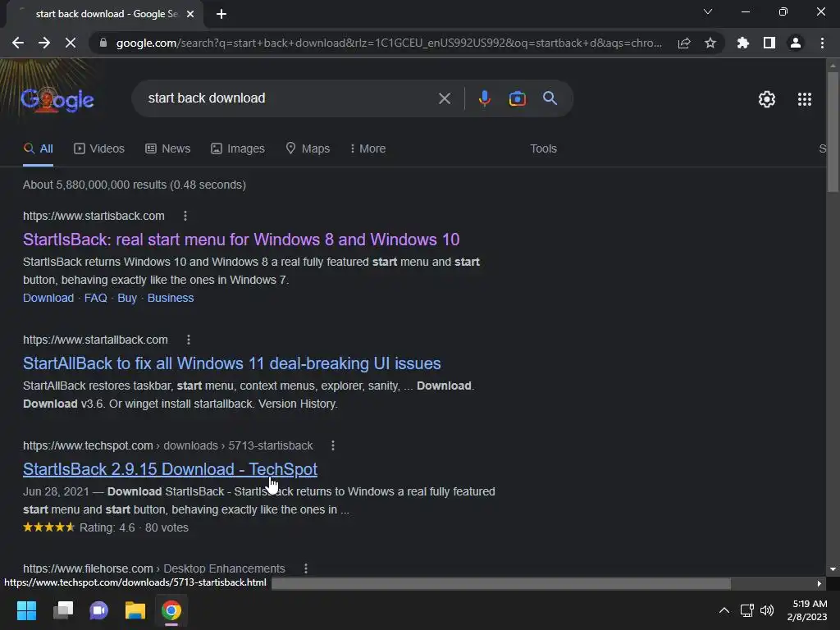Open Chrome side panel

point(769,43)
